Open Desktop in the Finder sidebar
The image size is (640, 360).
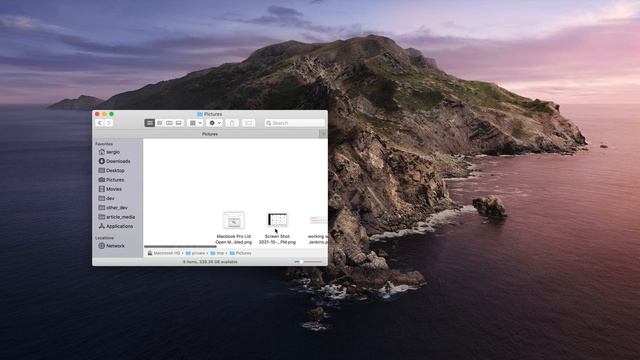(111, 171)
